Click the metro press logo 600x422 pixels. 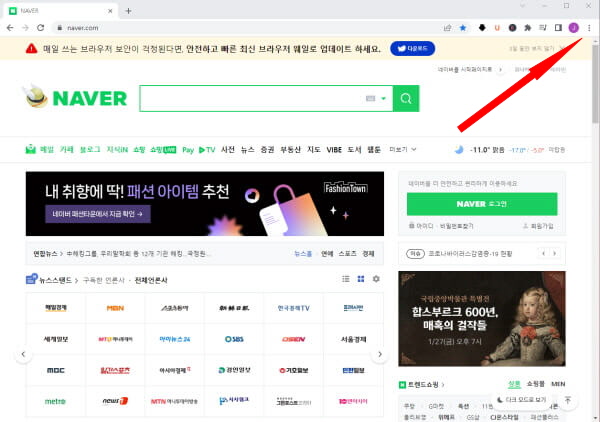[x=56, y=401]
